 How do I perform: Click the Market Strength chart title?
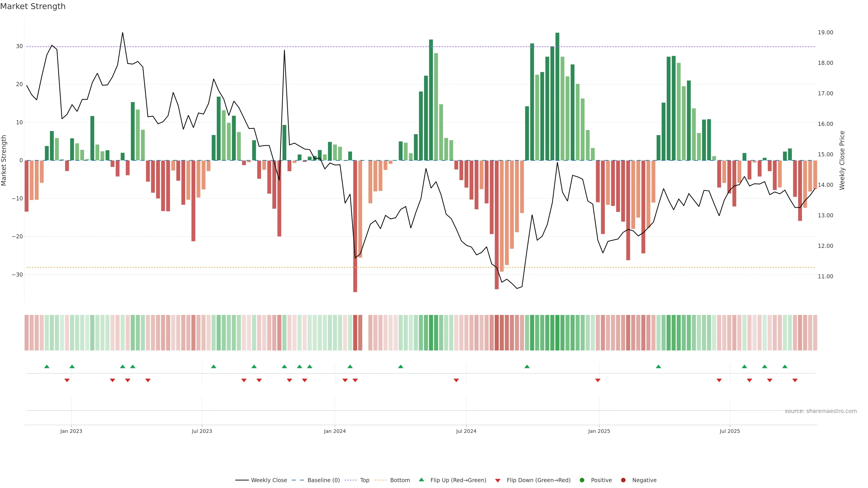pos(33,6)
